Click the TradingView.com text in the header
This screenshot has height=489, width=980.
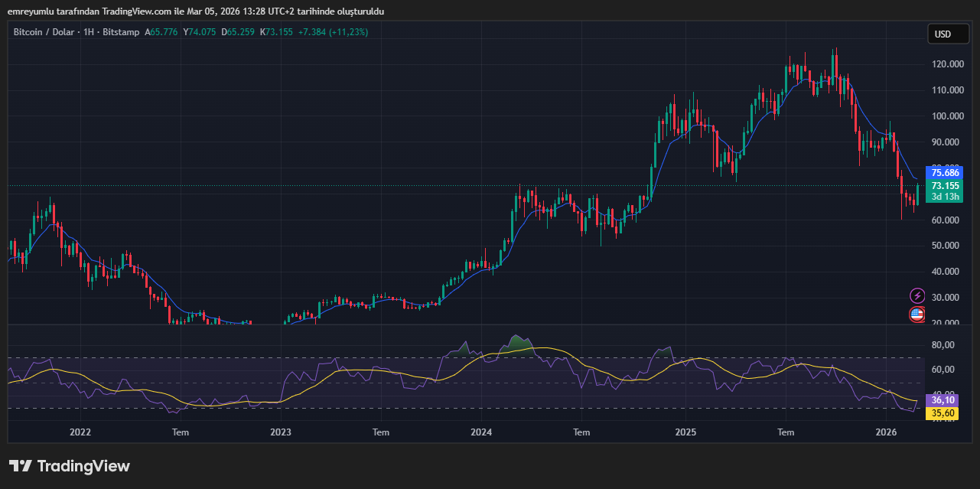(132, 11)
